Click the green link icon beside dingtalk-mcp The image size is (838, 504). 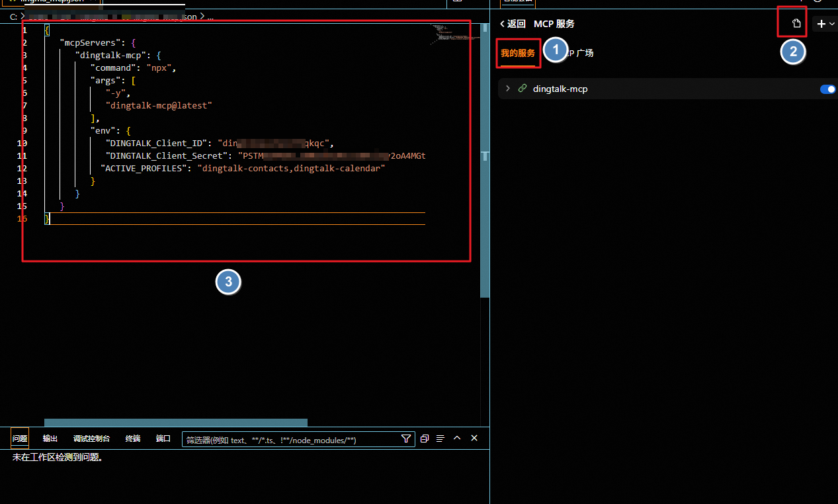tap(522, 89)
